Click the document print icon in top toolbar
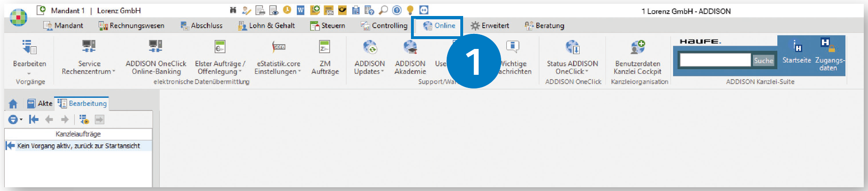868x191 pixels. [x=260, y=10]
